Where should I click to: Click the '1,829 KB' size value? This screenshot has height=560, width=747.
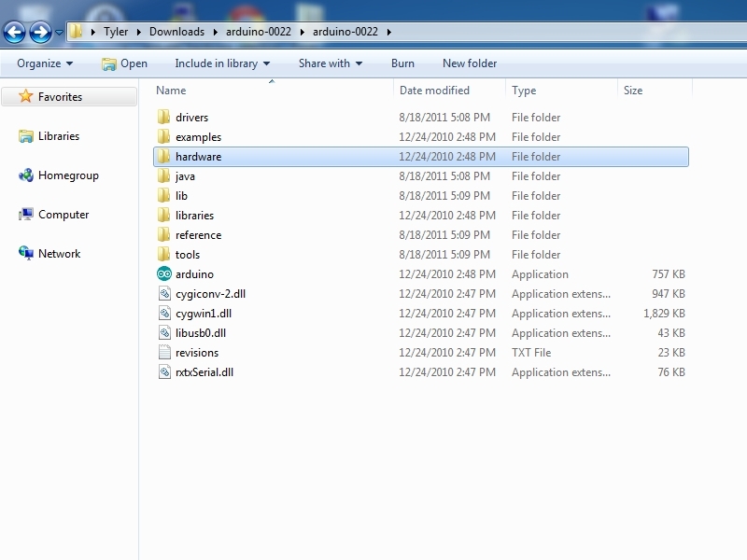[x=664, y=314]
